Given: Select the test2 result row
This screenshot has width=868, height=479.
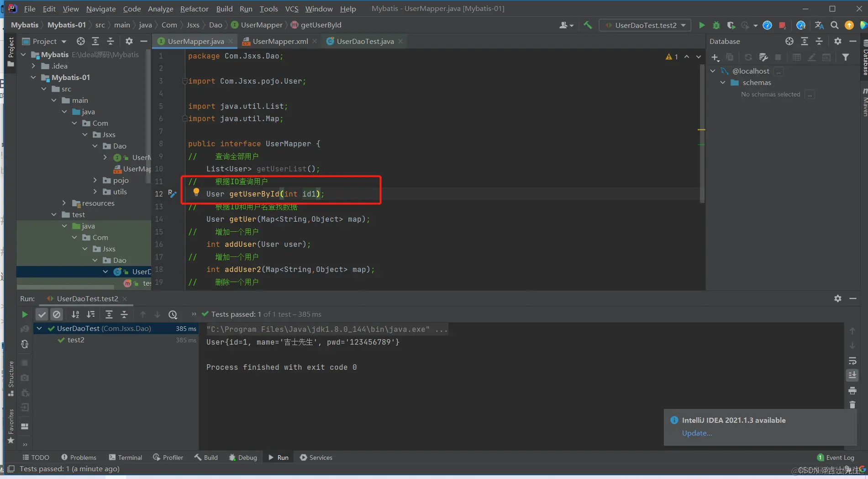Looking at the screenshot, I should [116, 340].
